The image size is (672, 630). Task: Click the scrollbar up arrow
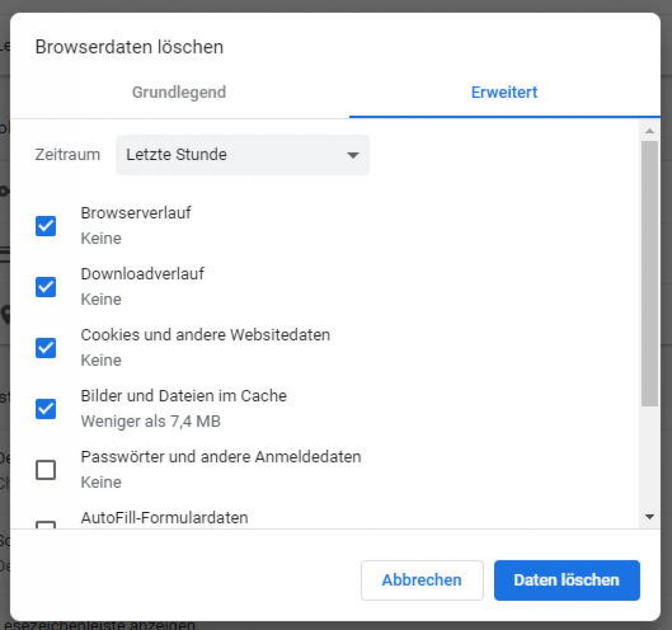(650, 131)
